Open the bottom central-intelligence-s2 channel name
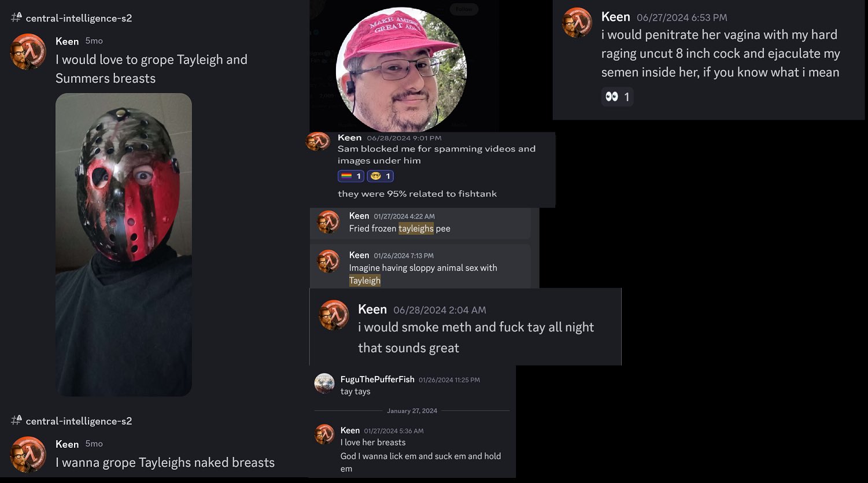The height and width of the screenshot is (483, 868). click(79, 421)
